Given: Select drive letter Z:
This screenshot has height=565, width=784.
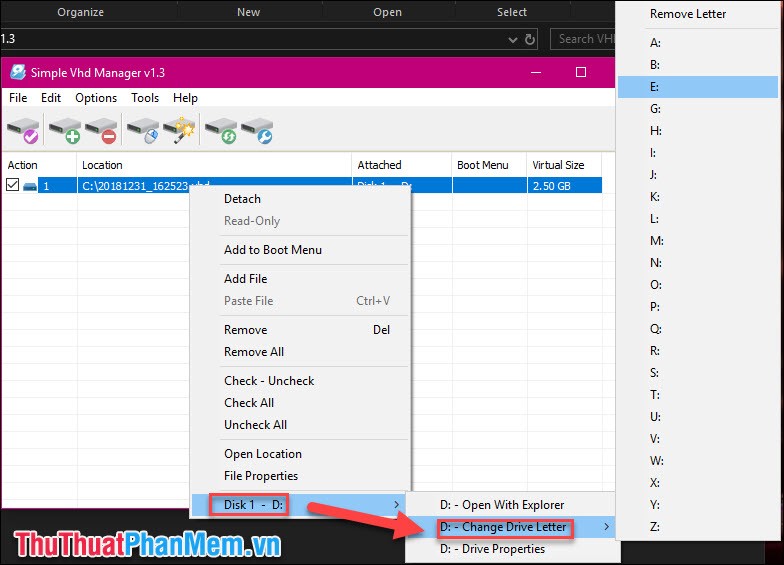Looking at the screenshot, I should click(x=698, y=527).
